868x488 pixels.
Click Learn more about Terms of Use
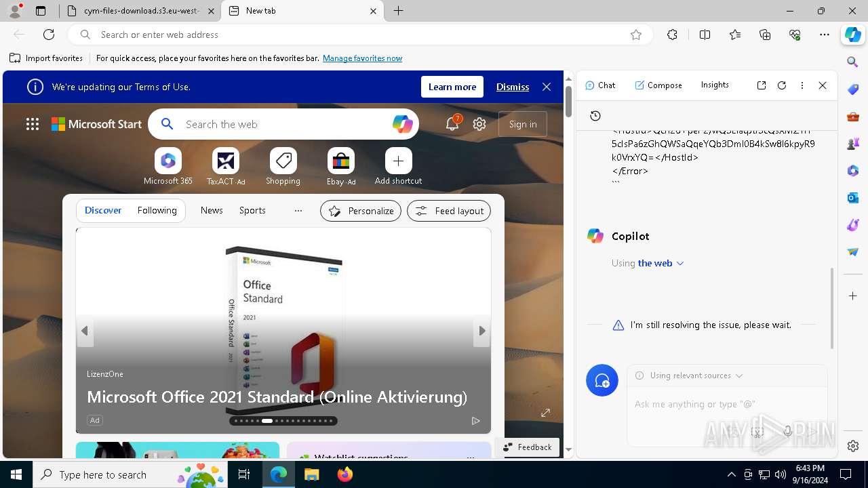pyautogui.click(x=452, y=87)
